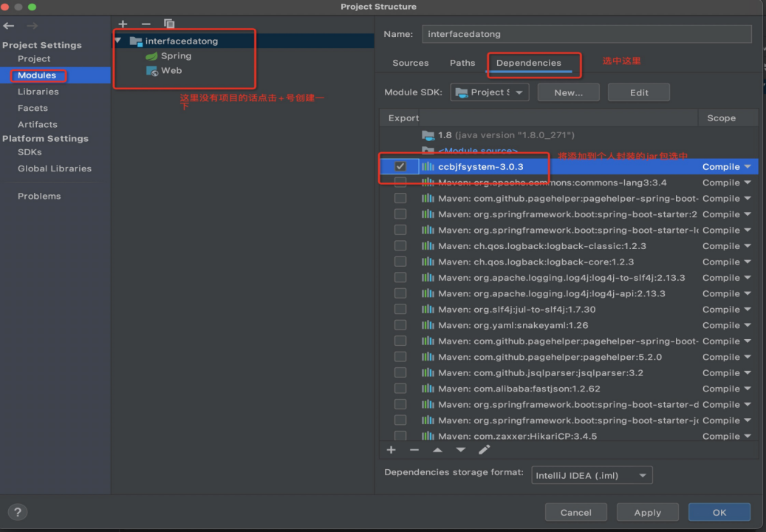
Task: Move dependency up with up arrow
Action: click(437, 450)
